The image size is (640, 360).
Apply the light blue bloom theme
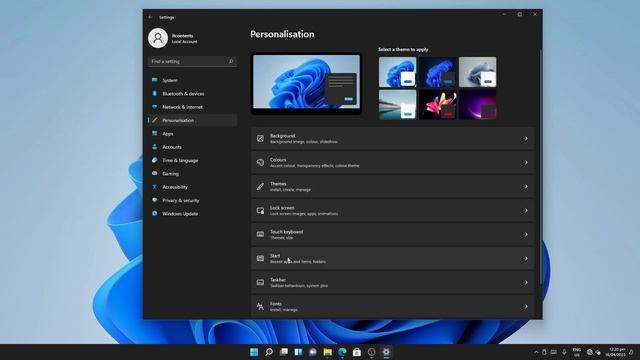(x=398, y=72)
